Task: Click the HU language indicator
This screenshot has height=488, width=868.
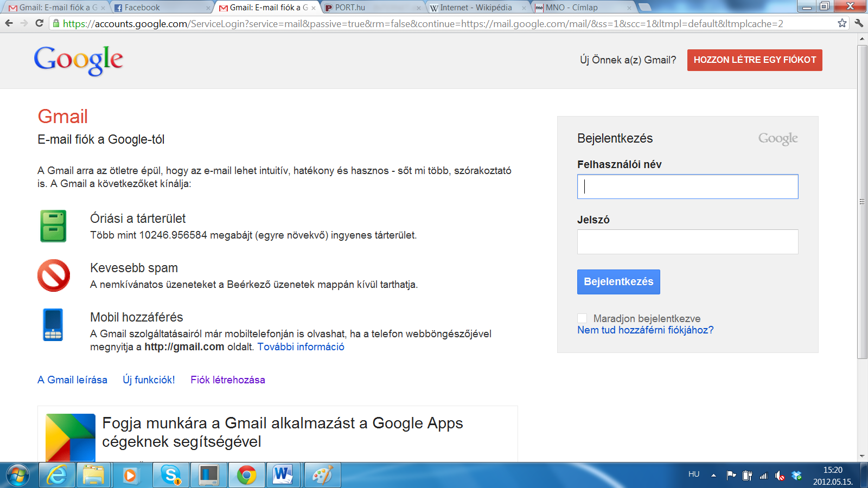Action: pyautogui.click(x=694, y=474)
